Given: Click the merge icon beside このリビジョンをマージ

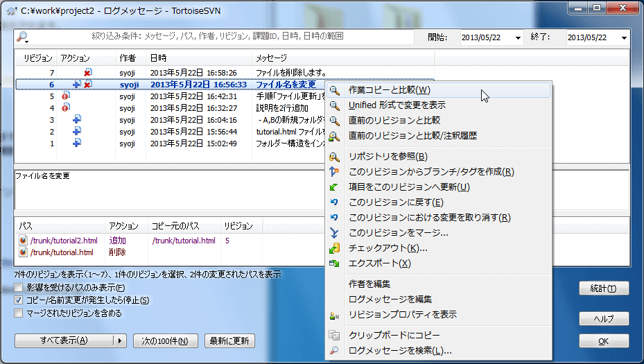Looking at the screenshot, I should tap(334, 233).
